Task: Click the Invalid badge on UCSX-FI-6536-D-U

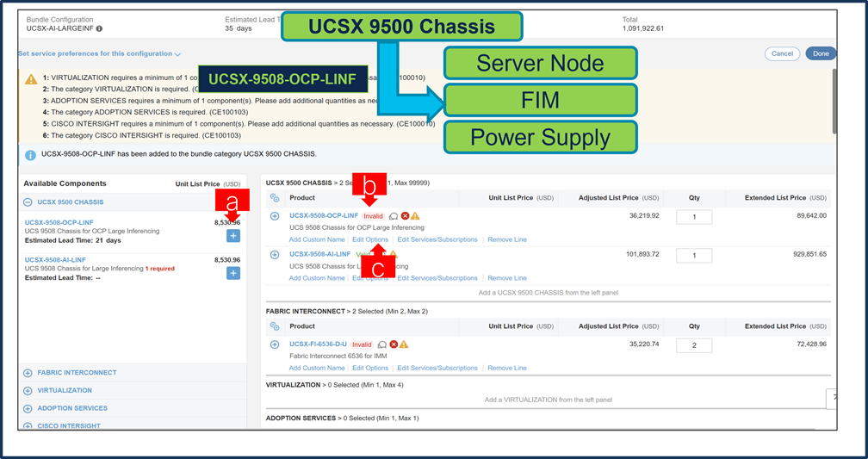Action: point(362,344)
